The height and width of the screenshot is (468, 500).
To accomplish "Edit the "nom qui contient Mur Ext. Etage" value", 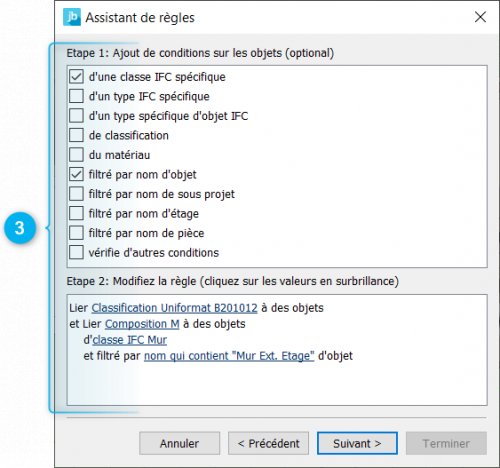I will (x=229, y=356).
